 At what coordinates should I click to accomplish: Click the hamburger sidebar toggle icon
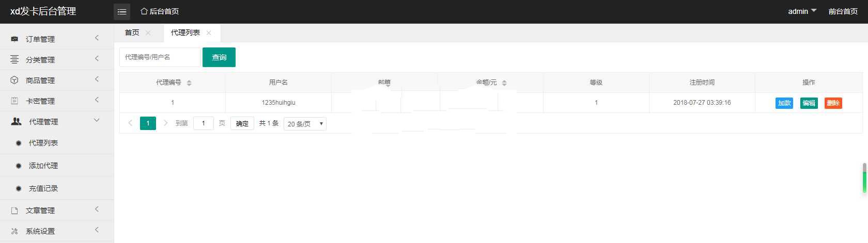click(122, 11)
